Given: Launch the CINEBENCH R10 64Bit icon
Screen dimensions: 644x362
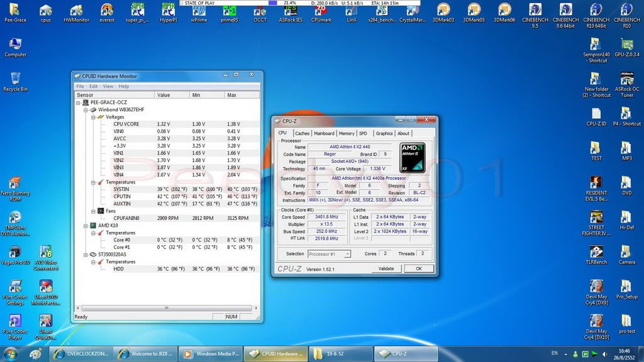Looking at the screenshot, I should point(596,16).
